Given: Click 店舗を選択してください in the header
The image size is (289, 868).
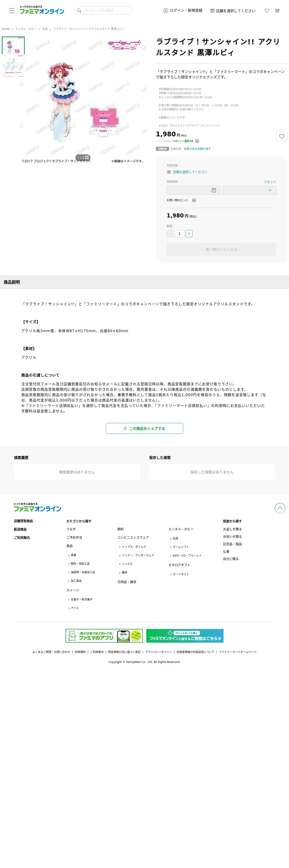Looking at the screenshot, I should (x=233, y=11).
